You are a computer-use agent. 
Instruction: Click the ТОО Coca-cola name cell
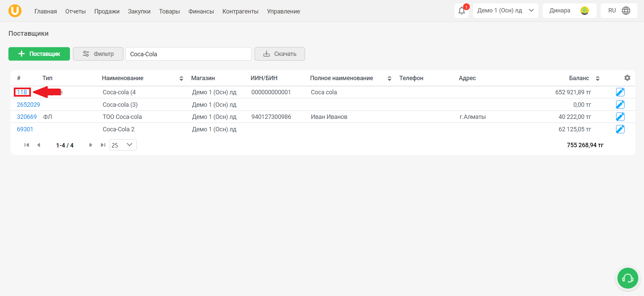click(122, 117)
